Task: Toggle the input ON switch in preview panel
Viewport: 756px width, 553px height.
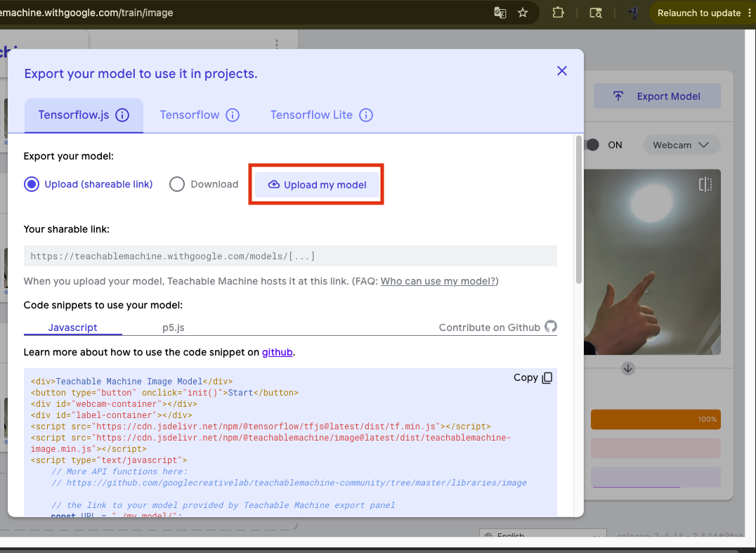Action: tap(592, 145)
